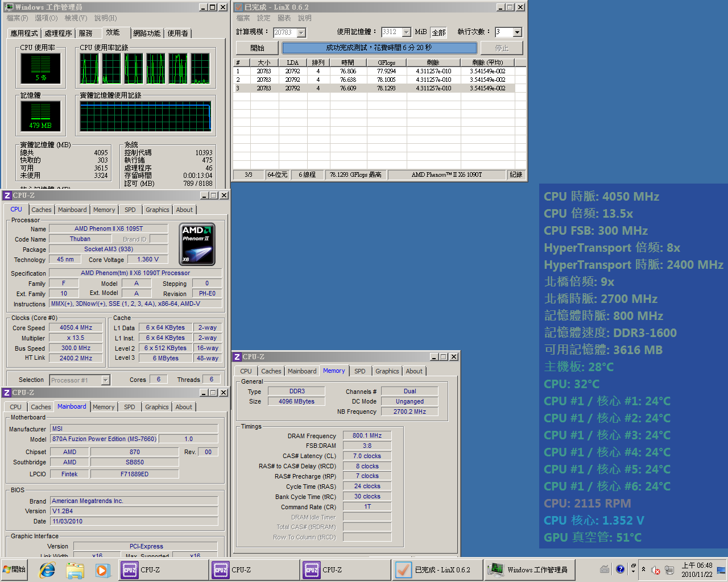This screenshot has height=582, width=728.
Task: Open 檔案 menu in LinX
Action: point(243,18)
